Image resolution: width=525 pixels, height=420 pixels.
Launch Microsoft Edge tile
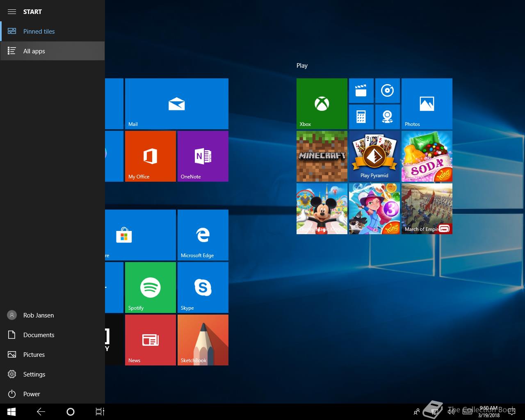[x=203, y=235]
